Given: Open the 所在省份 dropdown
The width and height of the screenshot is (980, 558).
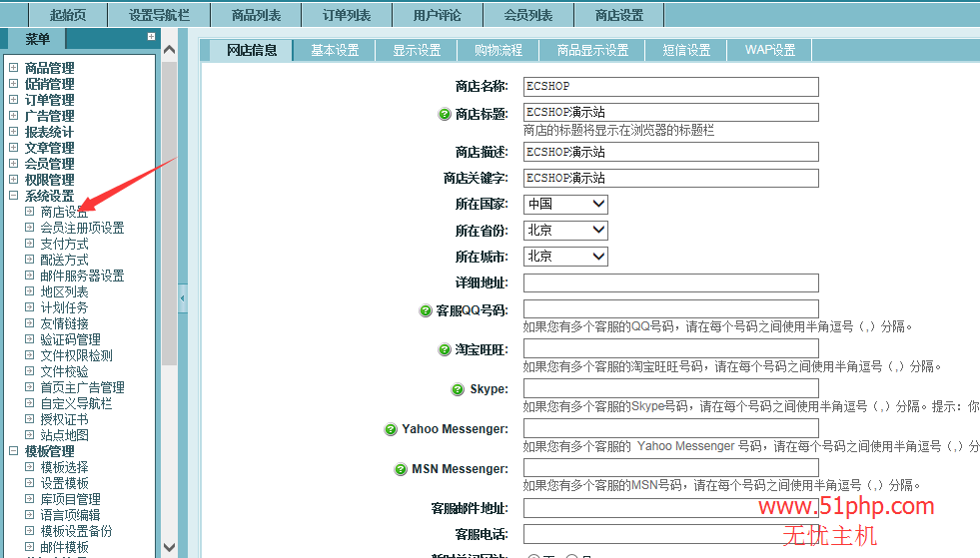Looking at the screenshot, I should click(565, 230).
